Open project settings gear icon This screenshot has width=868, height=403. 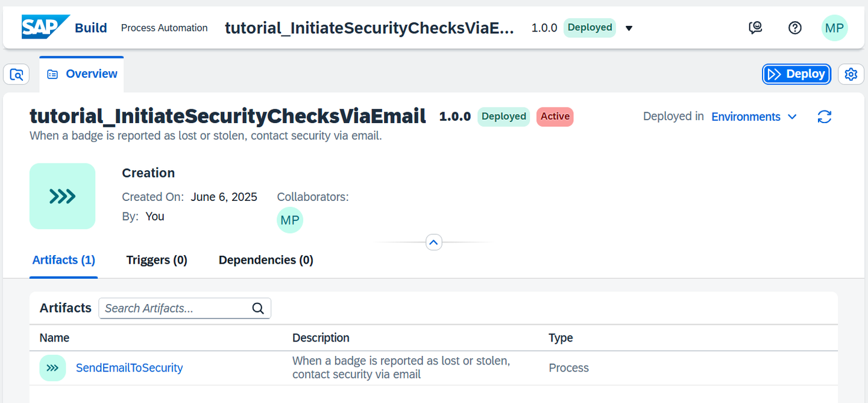(x=851, y=74)
